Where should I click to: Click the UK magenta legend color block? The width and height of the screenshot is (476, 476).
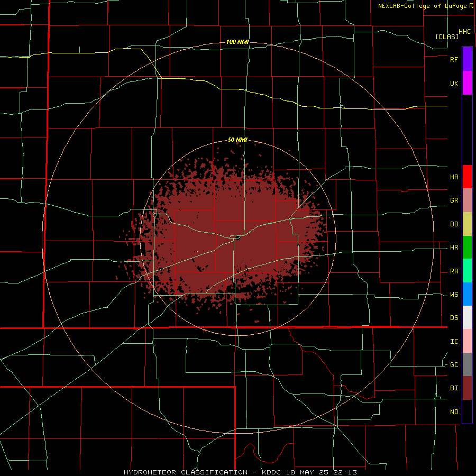(467, 83)
